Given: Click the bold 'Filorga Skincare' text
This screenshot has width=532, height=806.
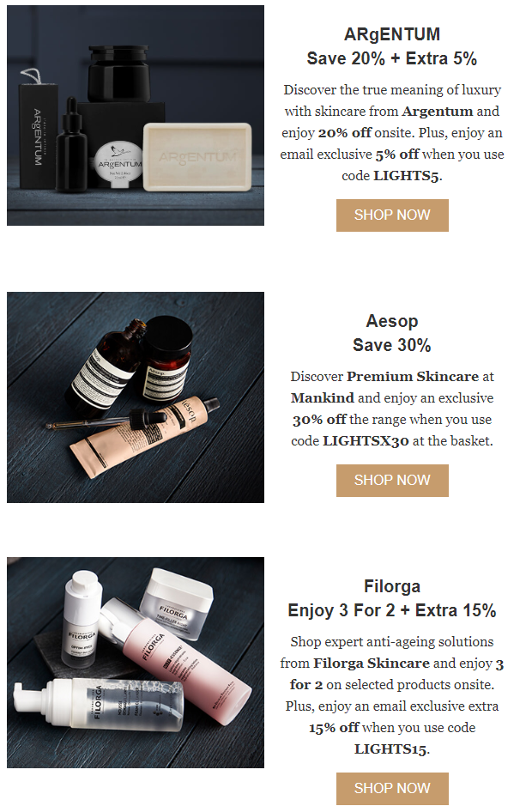Looking at the screenshot, I should [372, 664].
